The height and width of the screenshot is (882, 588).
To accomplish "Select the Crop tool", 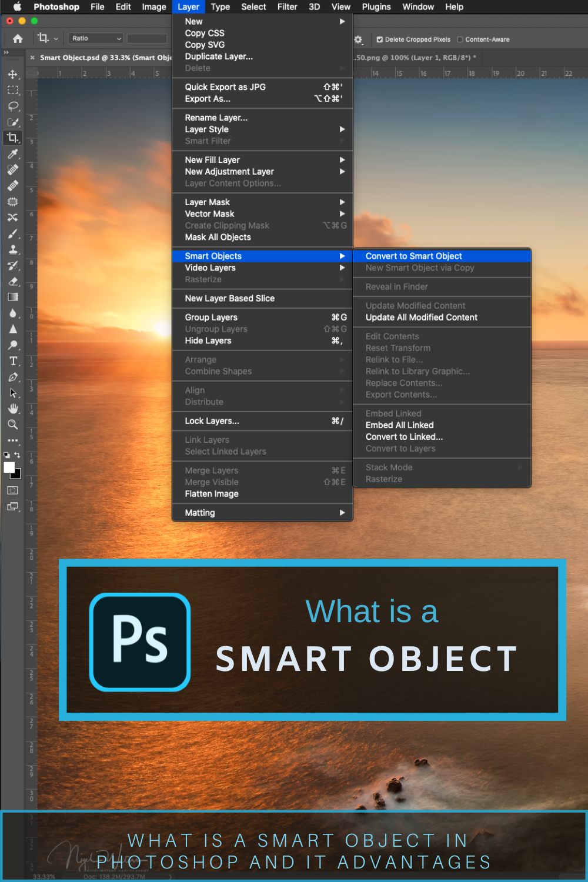I will (x=13, y=138).
